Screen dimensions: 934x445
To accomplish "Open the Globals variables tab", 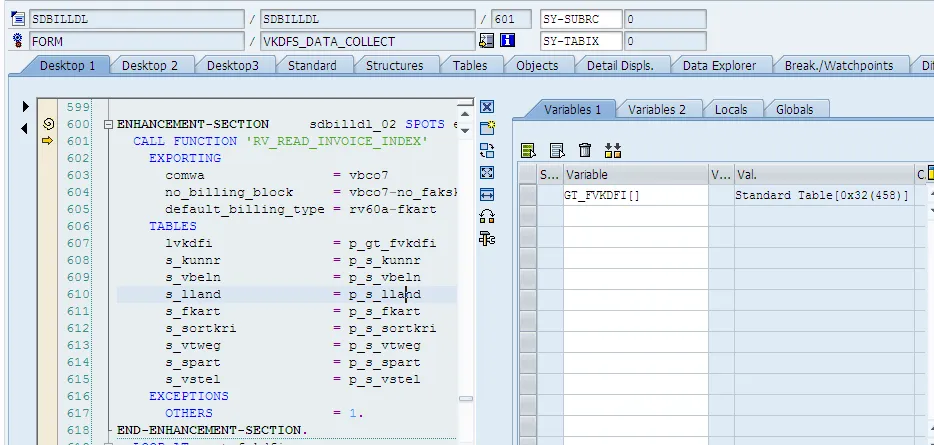I will [794, 109].
